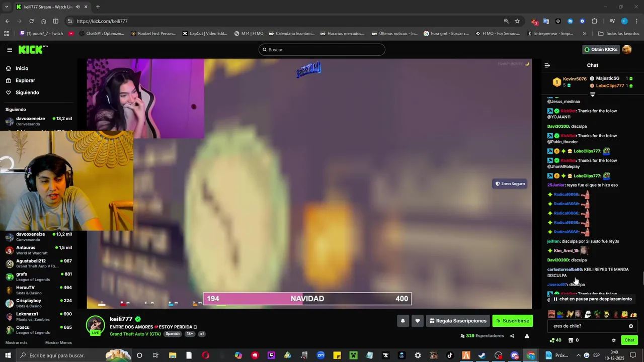Open the pooh7_7 Twitch bookmark
The image size is (644, 362).
41,34
